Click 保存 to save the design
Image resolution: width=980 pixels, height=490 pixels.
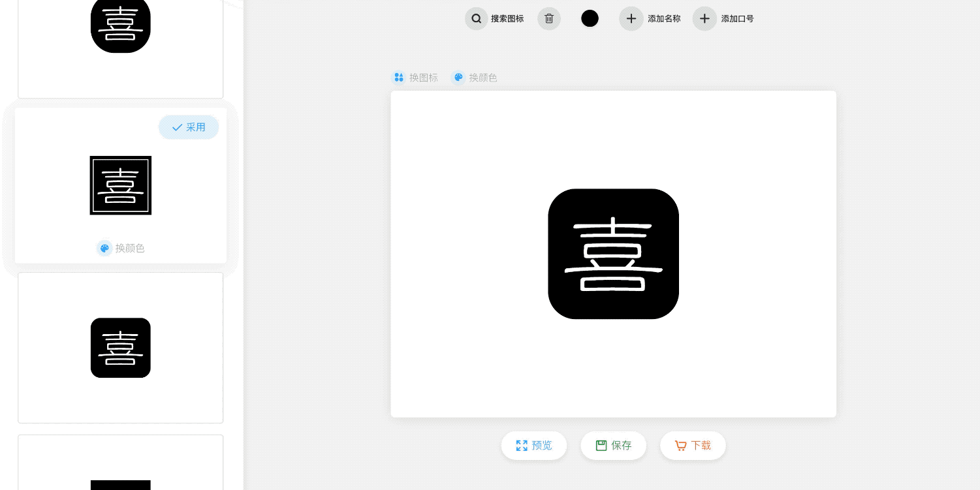click(614, 446)
